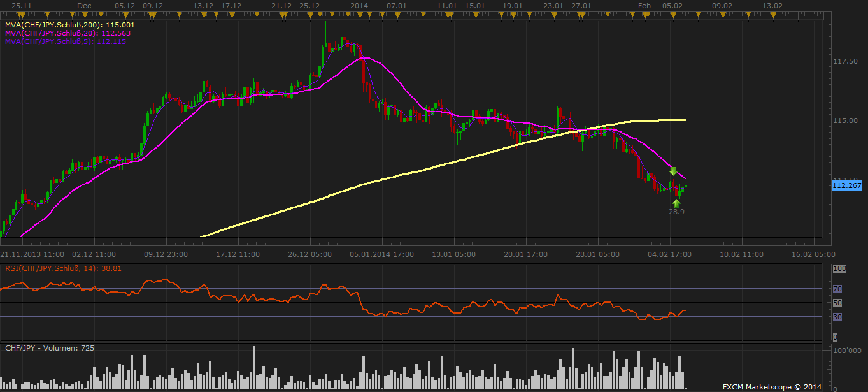Click the RSI 70 level axis label

click(837, 289)
